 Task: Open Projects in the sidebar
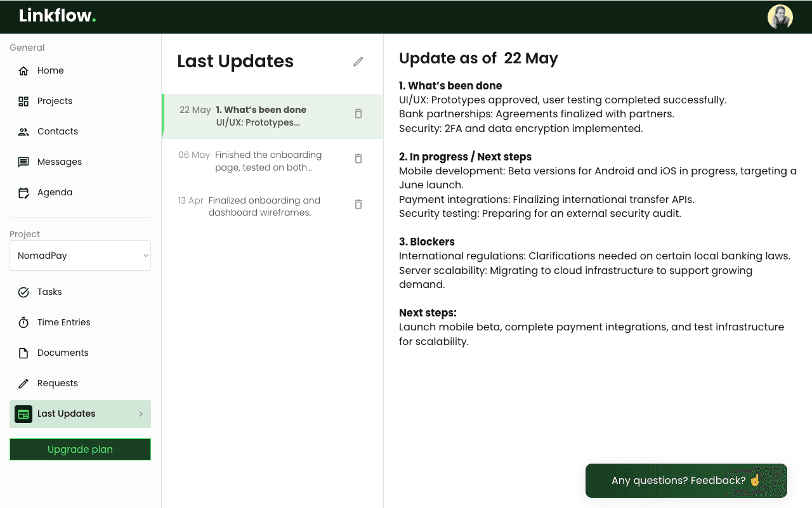coord(80,101)
